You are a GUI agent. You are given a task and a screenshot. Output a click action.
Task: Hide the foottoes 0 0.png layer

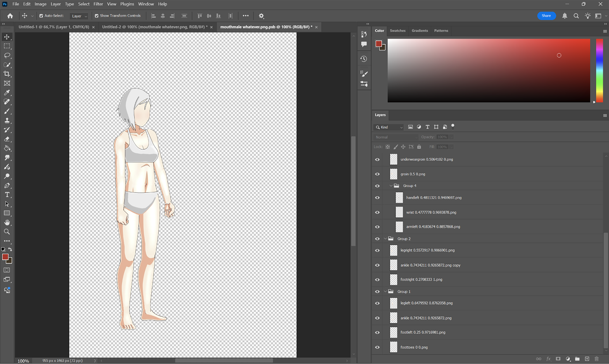[377, 347]
